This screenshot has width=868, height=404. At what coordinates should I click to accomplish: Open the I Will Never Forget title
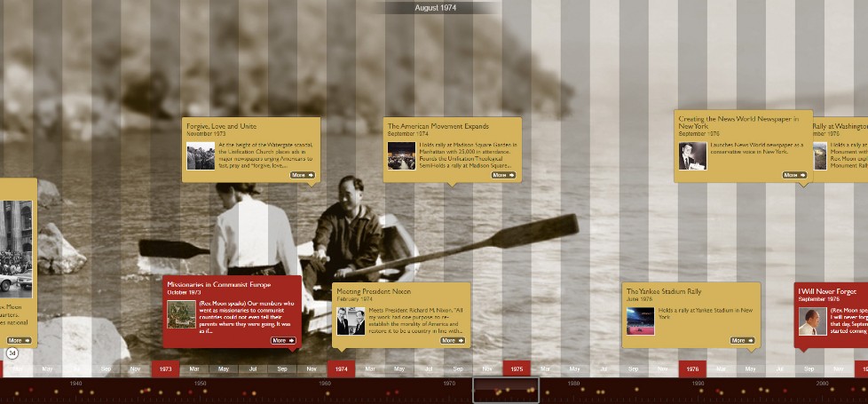pyautogui.click(x=827, y=291)
